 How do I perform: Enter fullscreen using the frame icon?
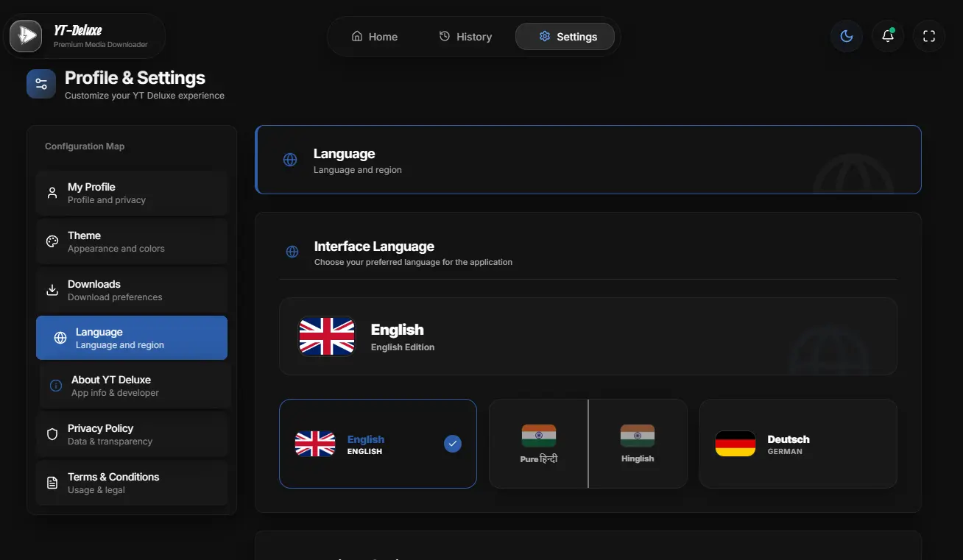(929, 36)
